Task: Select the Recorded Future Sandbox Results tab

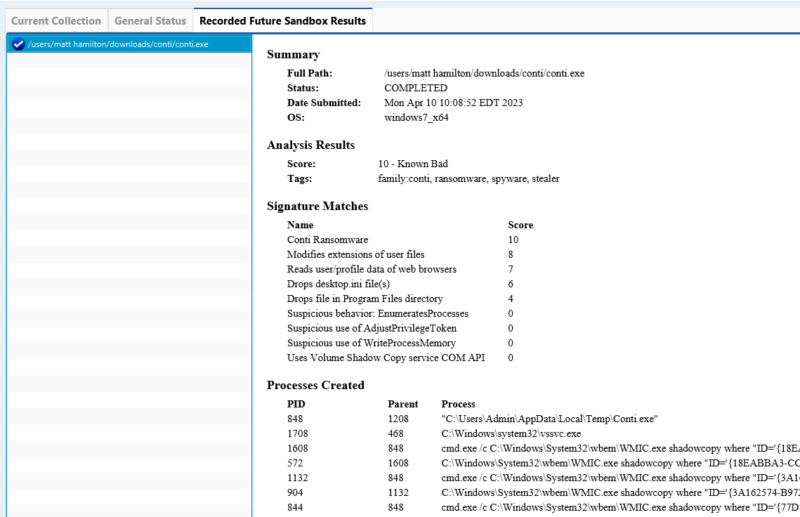Action: coord(283,21)
